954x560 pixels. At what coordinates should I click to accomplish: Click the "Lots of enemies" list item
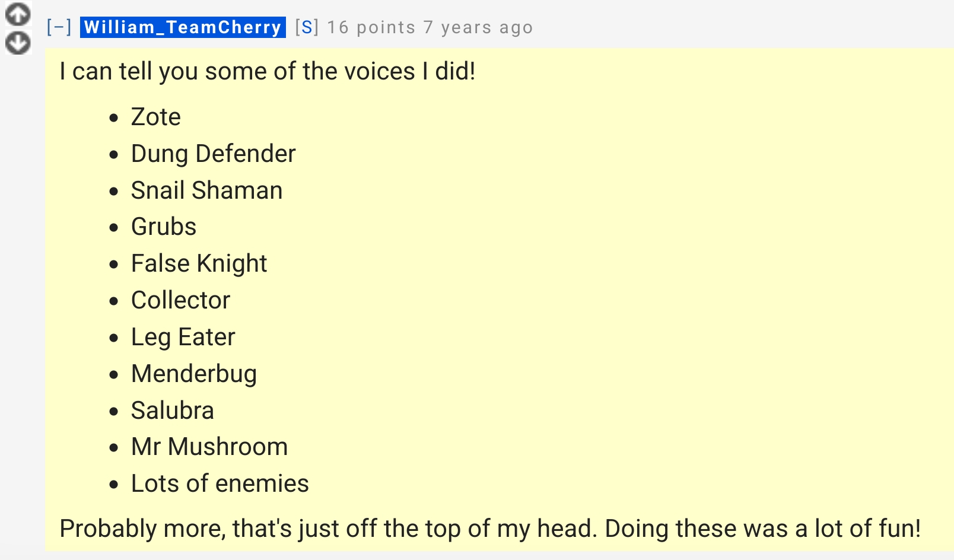click(220, 483)
